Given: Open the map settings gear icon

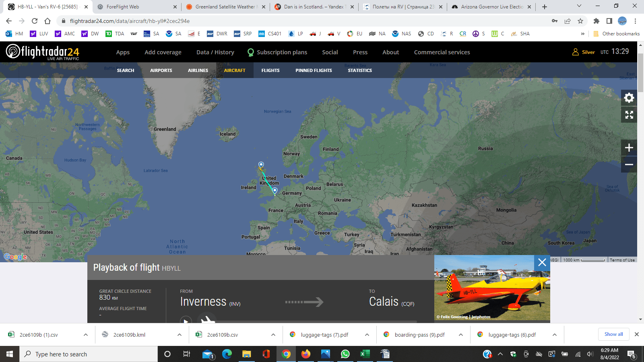Looking at the screenshot, I should [629, 98].
